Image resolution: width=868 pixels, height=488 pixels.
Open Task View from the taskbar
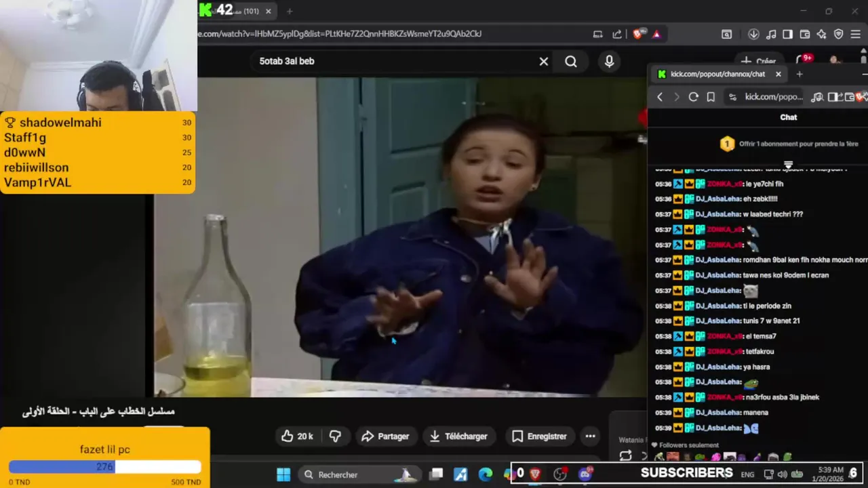pyautogui.click(x=436, y=474)
